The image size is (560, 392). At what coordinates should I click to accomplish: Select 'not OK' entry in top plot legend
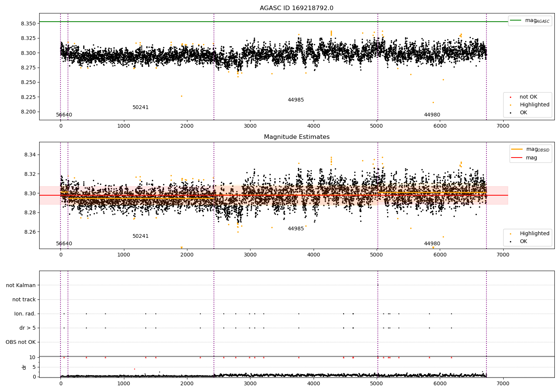(x=528, y=97)
